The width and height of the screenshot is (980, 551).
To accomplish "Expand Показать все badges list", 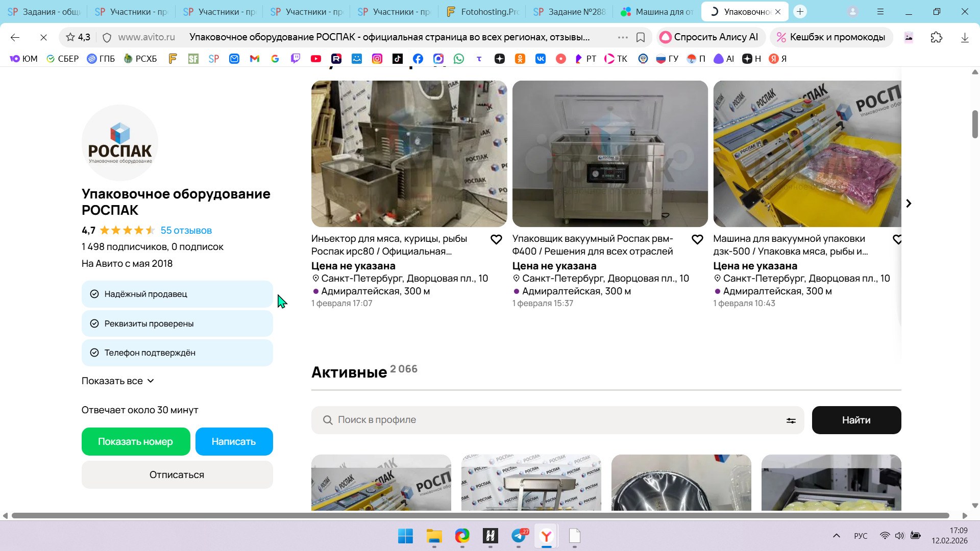I will (118, 381).
